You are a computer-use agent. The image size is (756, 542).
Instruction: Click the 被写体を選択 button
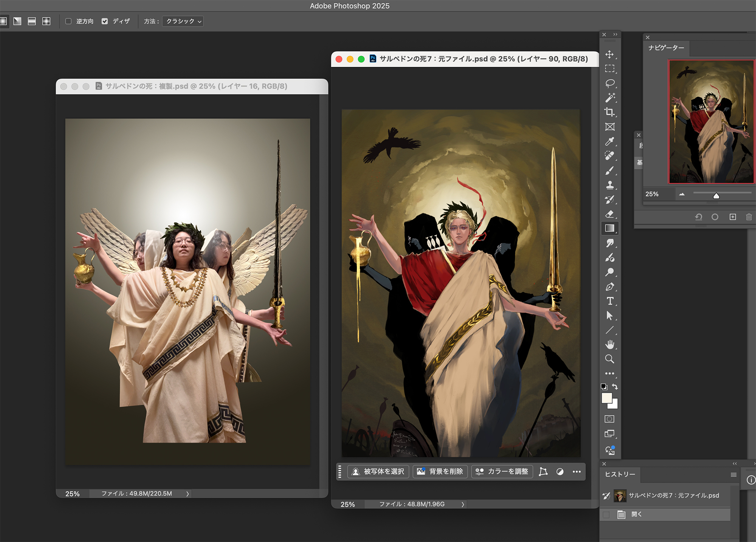tap(378, 471)
